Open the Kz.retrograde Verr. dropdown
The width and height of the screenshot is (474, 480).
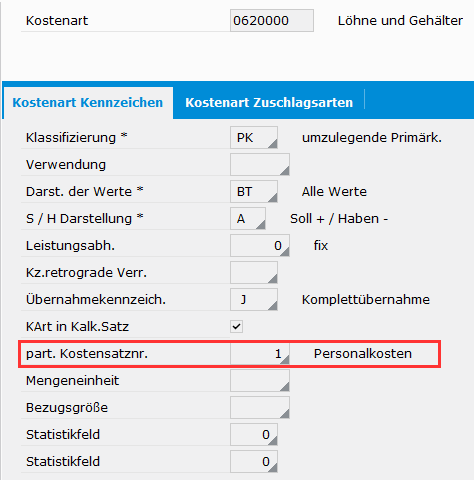(x=254, y=272)
